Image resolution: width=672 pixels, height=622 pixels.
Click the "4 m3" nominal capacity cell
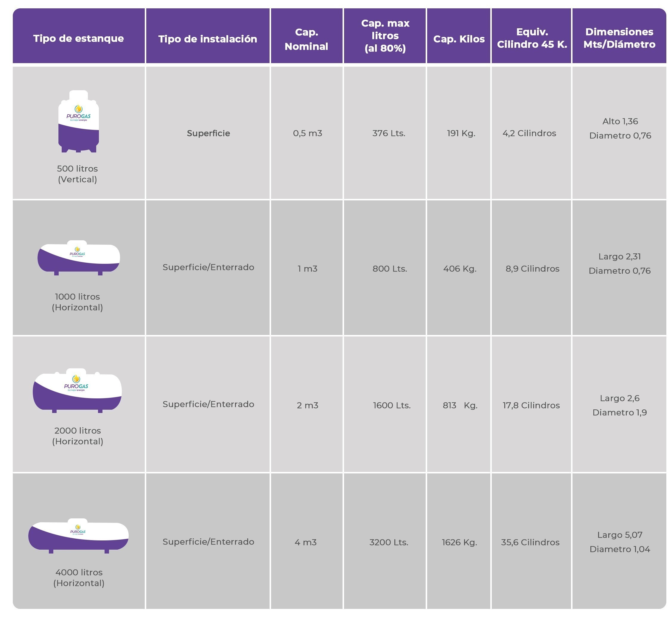pyautogui.click(x=305, y=543)
